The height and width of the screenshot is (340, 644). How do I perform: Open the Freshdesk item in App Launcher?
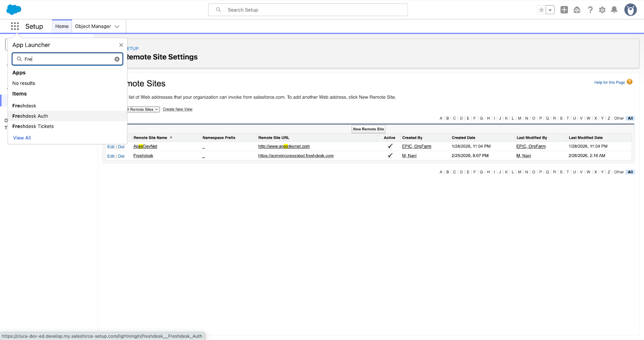[x=68, y=106]
